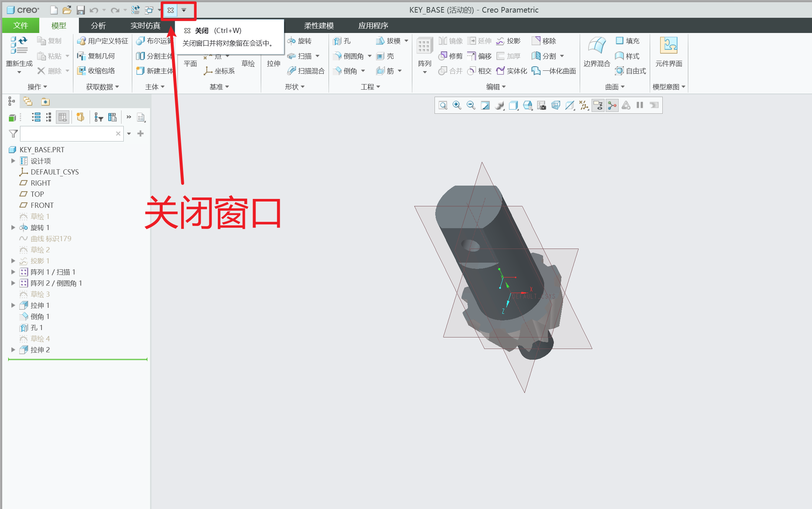Select the Extrude (拉伸) tool
The image size is (812, 509).
[273, 63]
